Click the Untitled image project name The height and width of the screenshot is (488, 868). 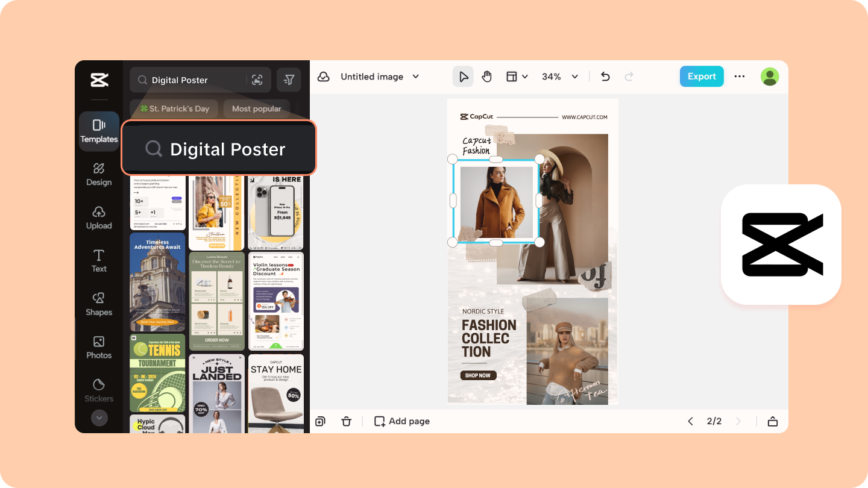click(372, 77)
